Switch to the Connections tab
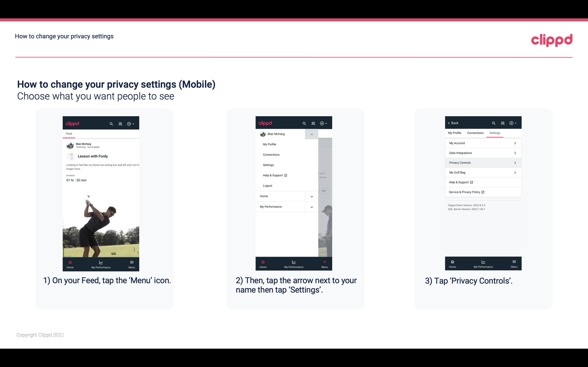This screenshot has width=588, height=367. pyautogui.click(x=475, y=133)
